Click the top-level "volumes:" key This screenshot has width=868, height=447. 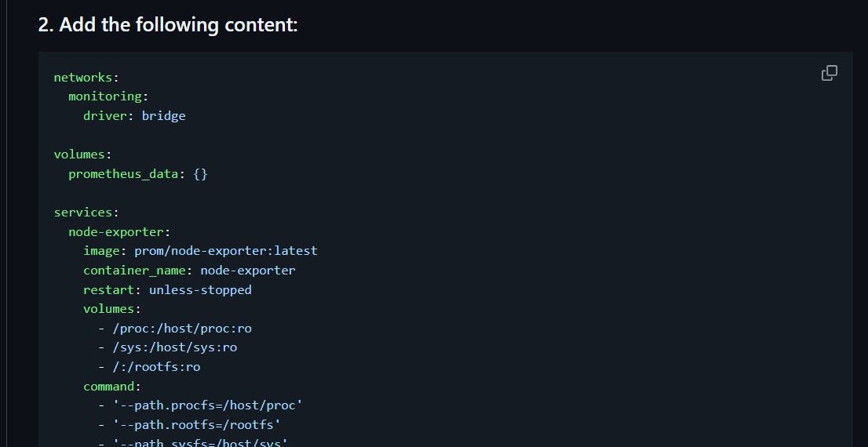(x=81, y=154)
